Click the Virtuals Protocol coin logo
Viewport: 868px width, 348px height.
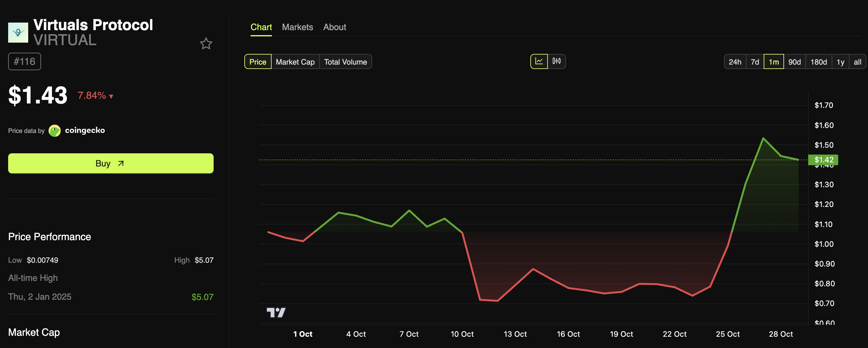[18, 32]
